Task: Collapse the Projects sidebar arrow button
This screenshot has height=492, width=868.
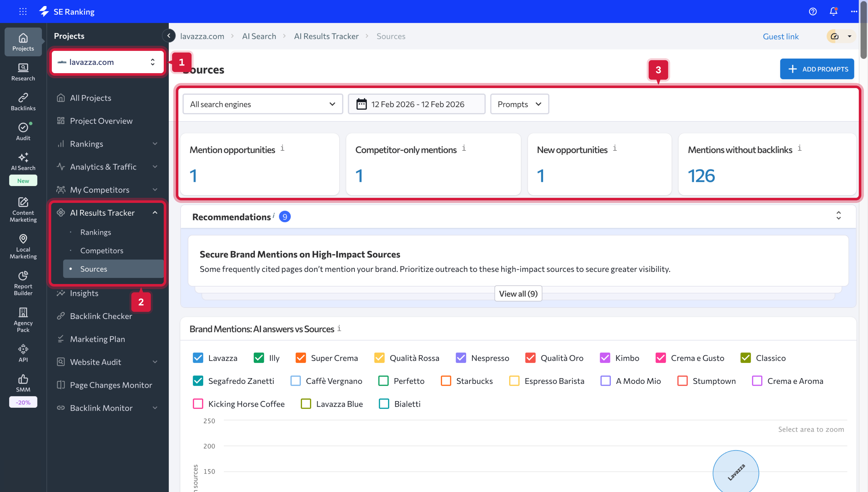Action: pos(169,36)
